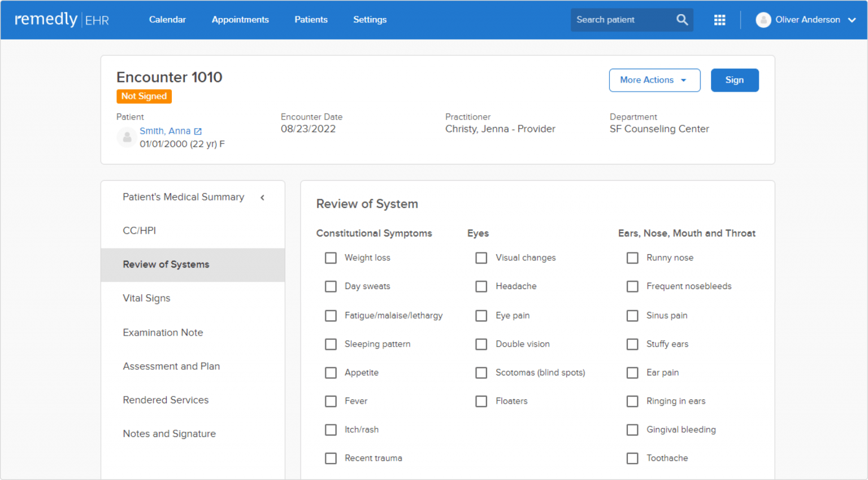Image resolution: width=868 pixels, height=480 pixels.
Task: Click the patient avatar placeholder icon
Action: coord(127,137)
